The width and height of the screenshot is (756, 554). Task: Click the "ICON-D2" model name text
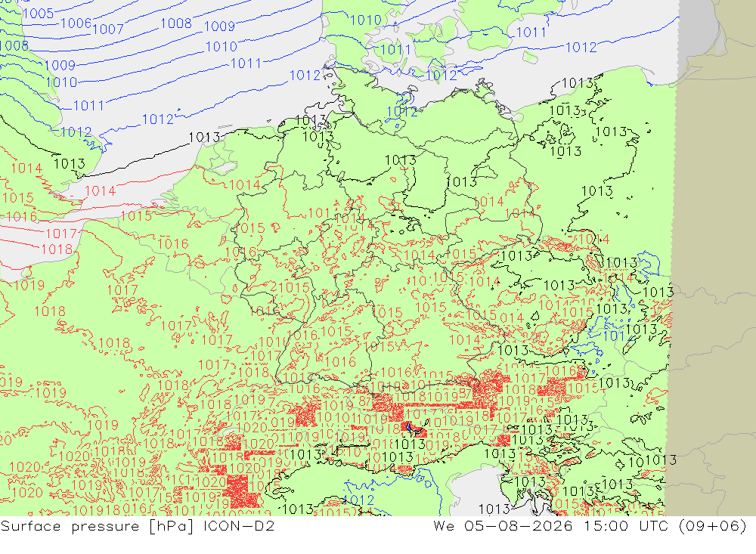tap(239, 525)
